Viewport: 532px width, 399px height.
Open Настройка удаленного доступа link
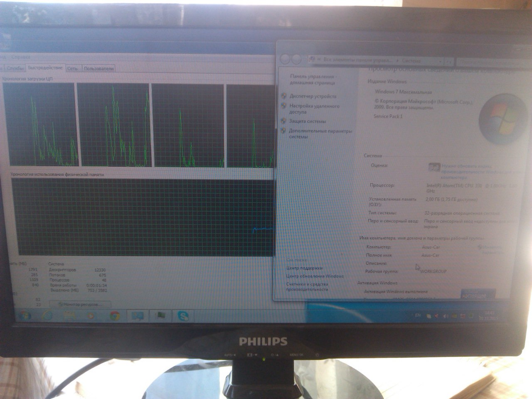(x=314, y=109)
